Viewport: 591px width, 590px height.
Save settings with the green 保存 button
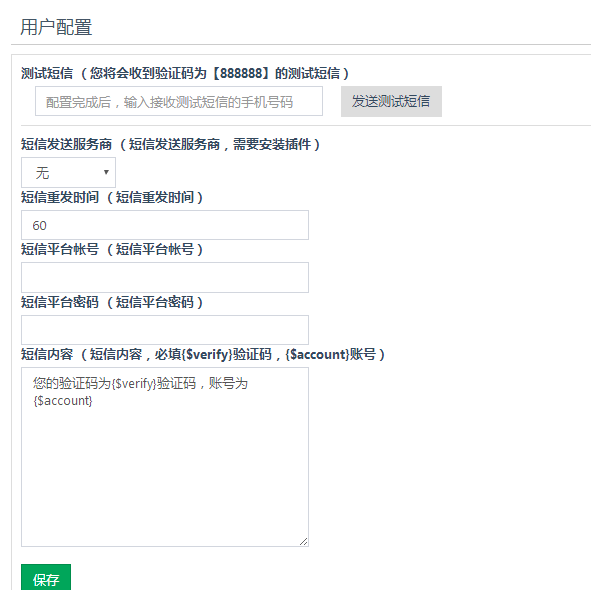(x=46, y=577)
